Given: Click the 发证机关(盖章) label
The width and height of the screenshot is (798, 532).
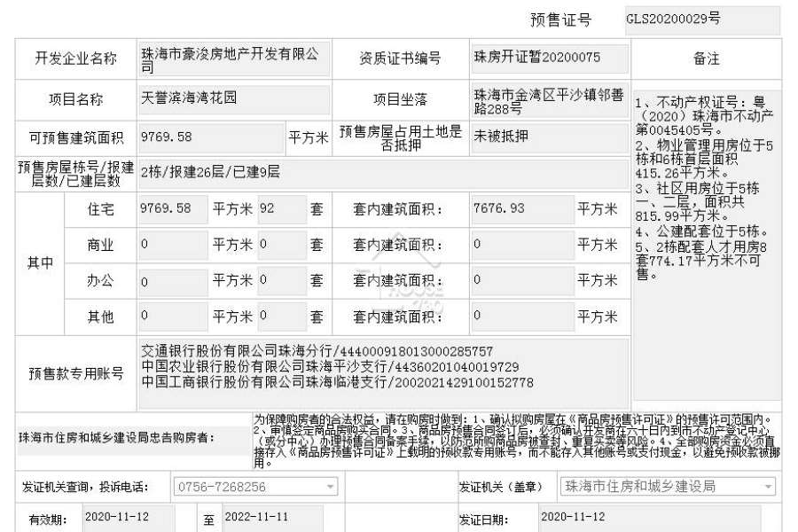Looking at the screenshot, I should (501, 487).
